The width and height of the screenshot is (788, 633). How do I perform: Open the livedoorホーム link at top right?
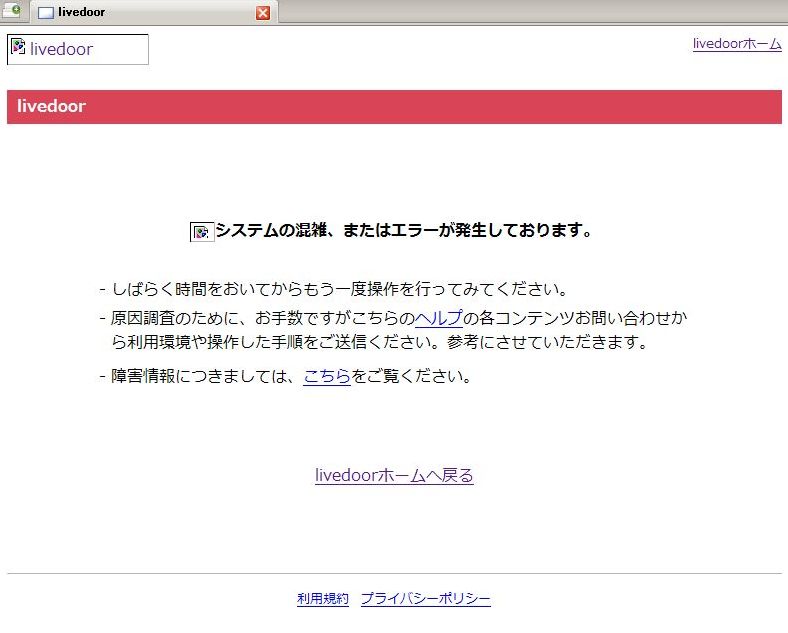pos(737,44)
